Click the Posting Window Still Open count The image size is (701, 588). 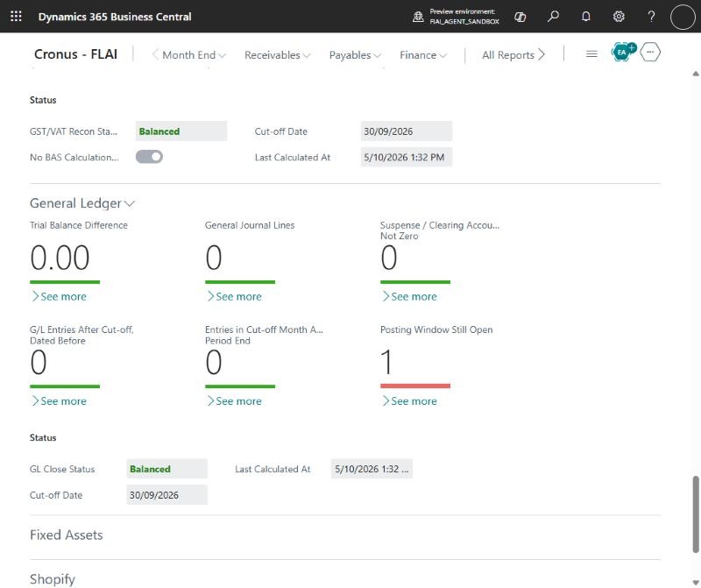[386, 362]
